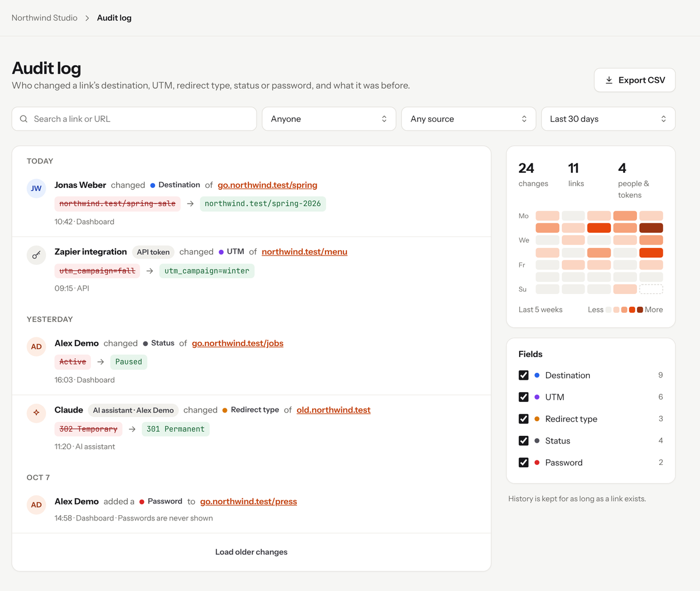700x591 pixels.
Task: Click the red Password dot in Oct 7 row
Action: 142,502
